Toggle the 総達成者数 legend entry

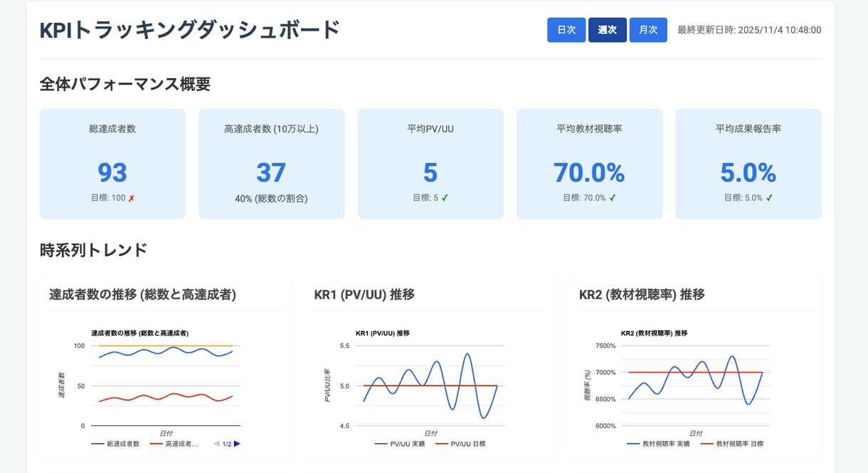click(x=115, y=444)
